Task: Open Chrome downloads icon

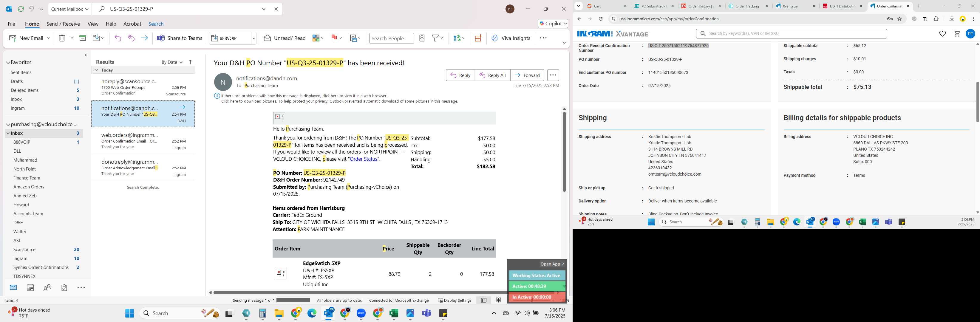Action: [x=951, y=18]
